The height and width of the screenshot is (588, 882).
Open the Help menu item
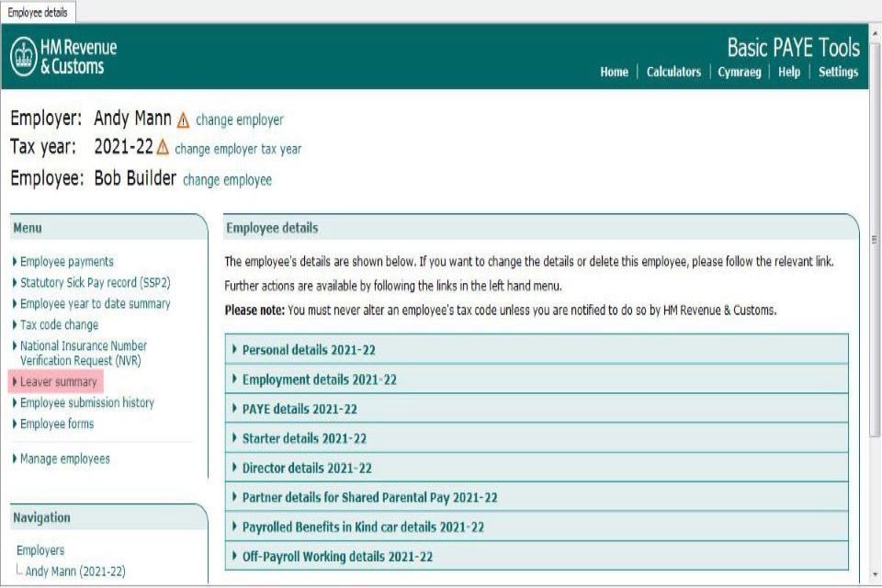point(788,72)
